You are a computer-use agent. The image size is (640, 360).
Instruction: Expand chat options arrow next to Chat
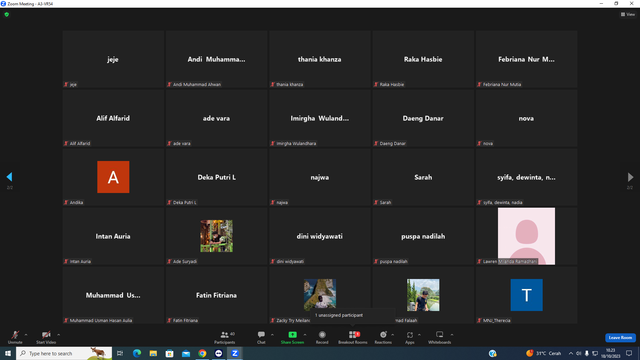pyautogui.click(x=272, y=335)
